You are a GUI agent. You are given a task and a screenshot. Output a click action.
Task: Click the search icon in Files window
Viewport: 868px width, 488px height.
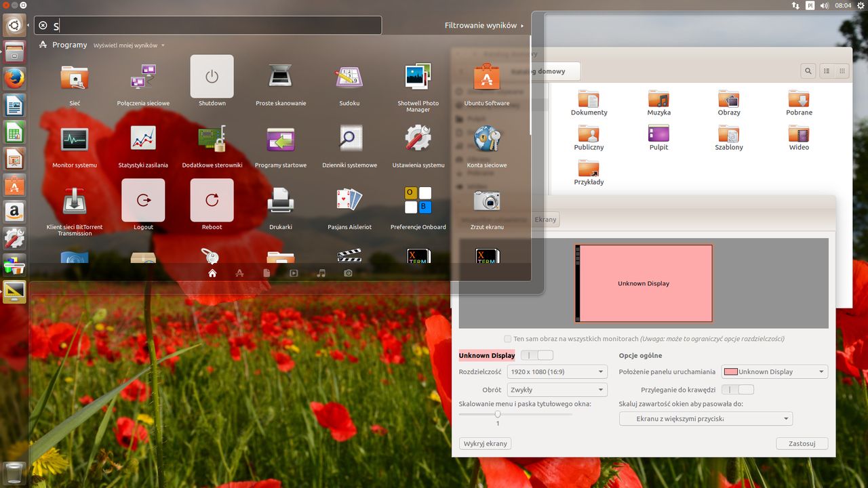pyautogui.click(x=808, y=70)
